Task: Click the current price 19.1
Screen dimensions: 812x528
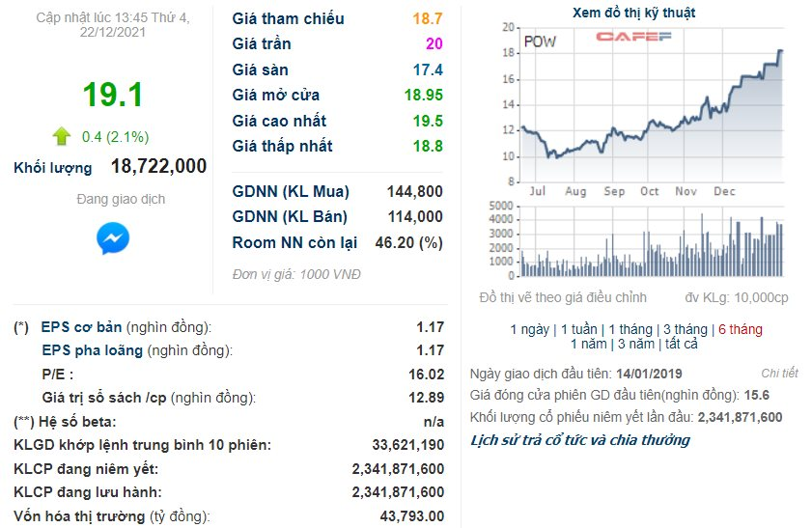Action: (112, 95)
